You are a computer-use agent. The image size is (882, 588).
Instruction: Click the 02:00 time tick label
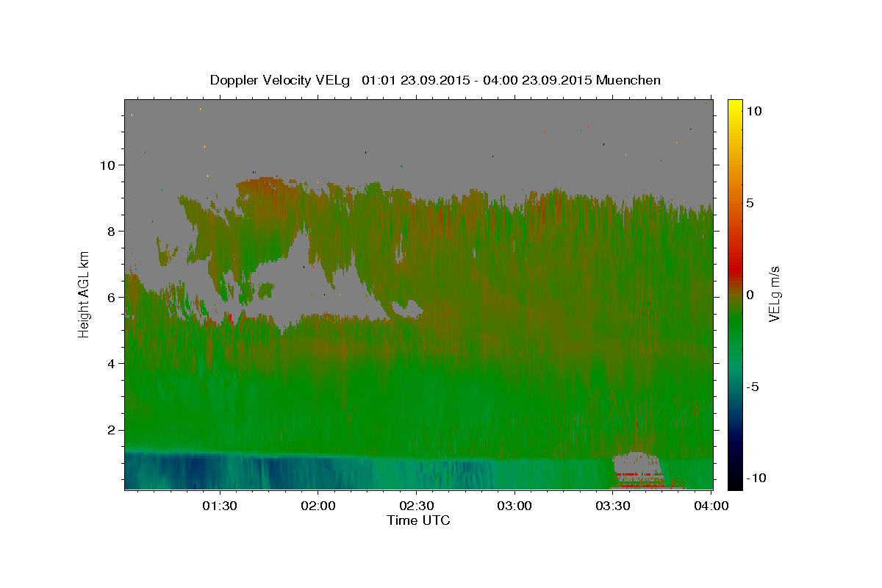[318, 506]
